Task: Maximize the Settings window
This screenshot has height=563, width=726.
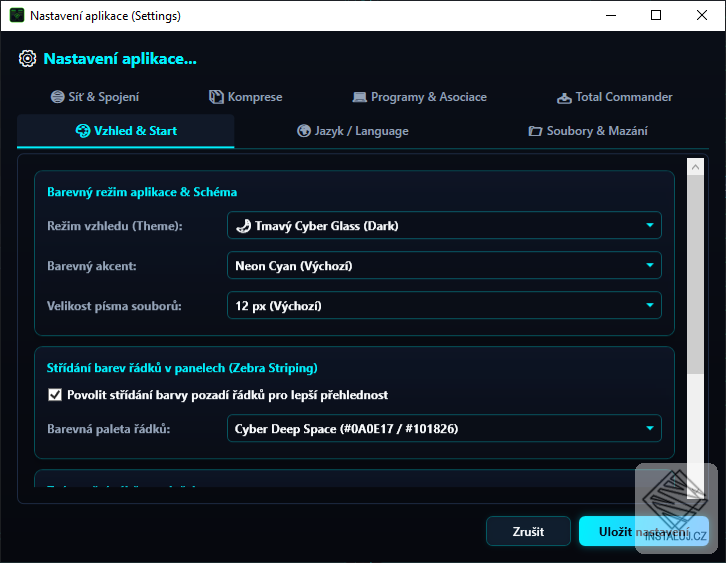Action: (656, 15)
